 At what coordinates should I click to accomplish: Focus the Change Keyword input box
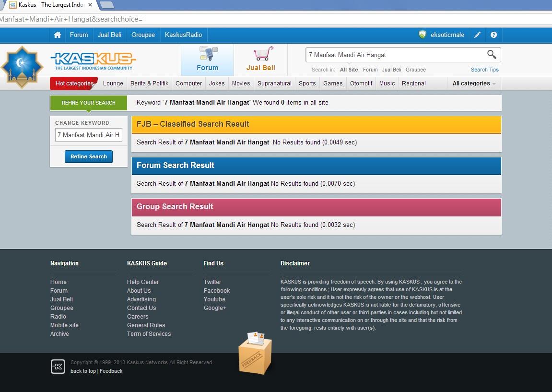88,135
